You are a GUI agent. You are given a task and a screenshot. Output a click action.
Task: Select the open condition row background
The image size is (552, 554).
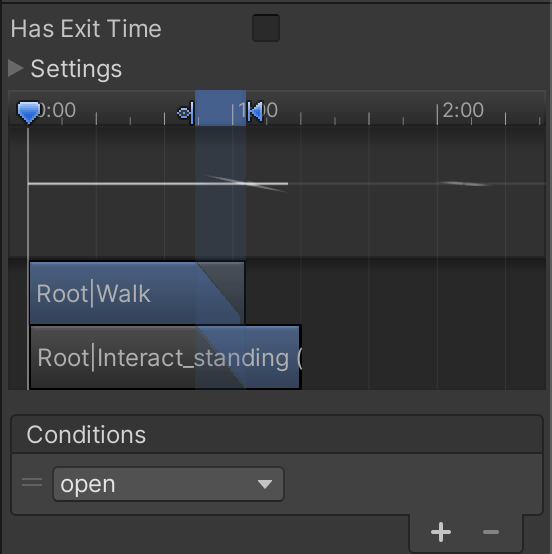point(277,484)
